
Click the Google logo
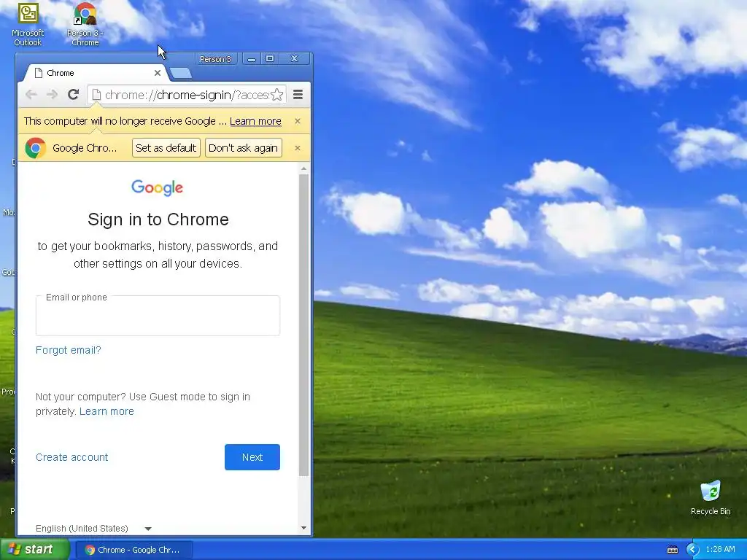(158, 187)
